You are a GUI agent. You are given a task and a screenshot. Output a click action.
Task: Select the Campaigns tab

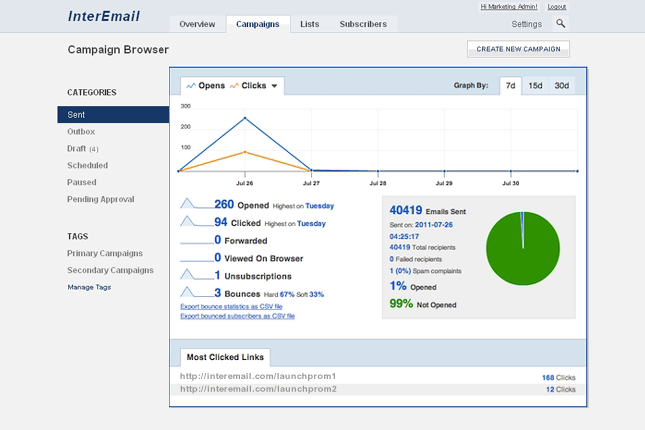click(258, 24)
